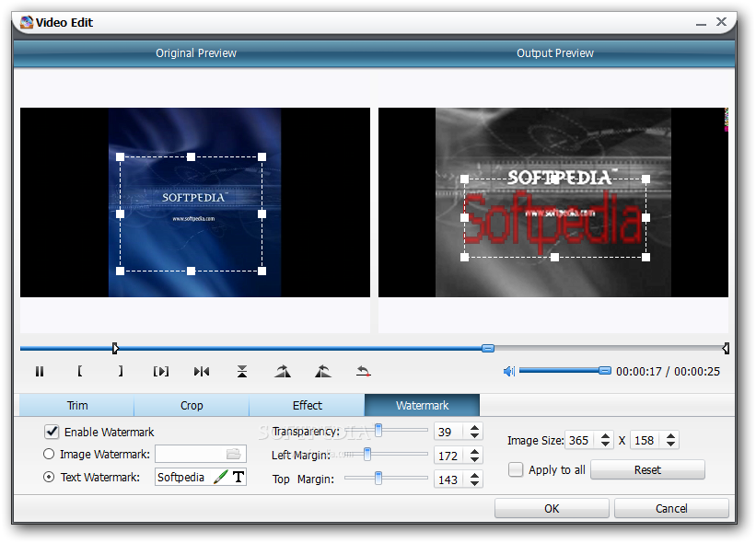Select Text Watermark radio button
Screen dimensions: 756x543
[49, 477]
